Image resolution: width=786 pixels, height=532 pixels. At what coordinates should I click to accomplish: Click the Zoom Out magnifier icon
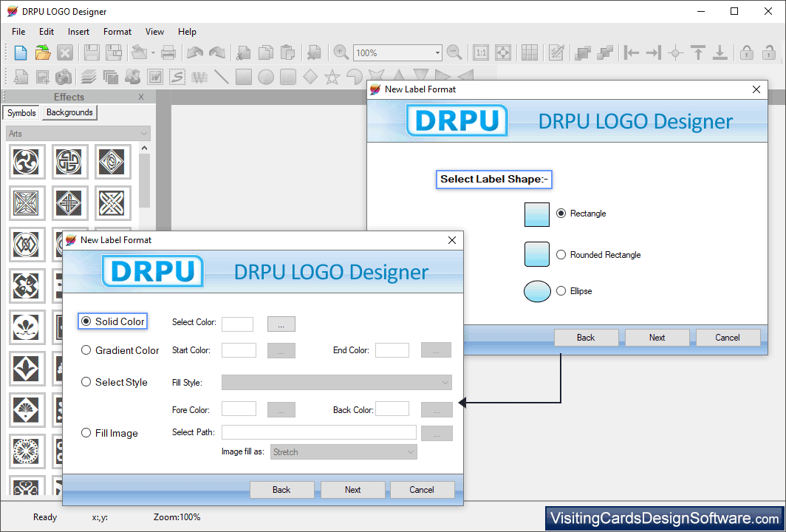[454, 52]
